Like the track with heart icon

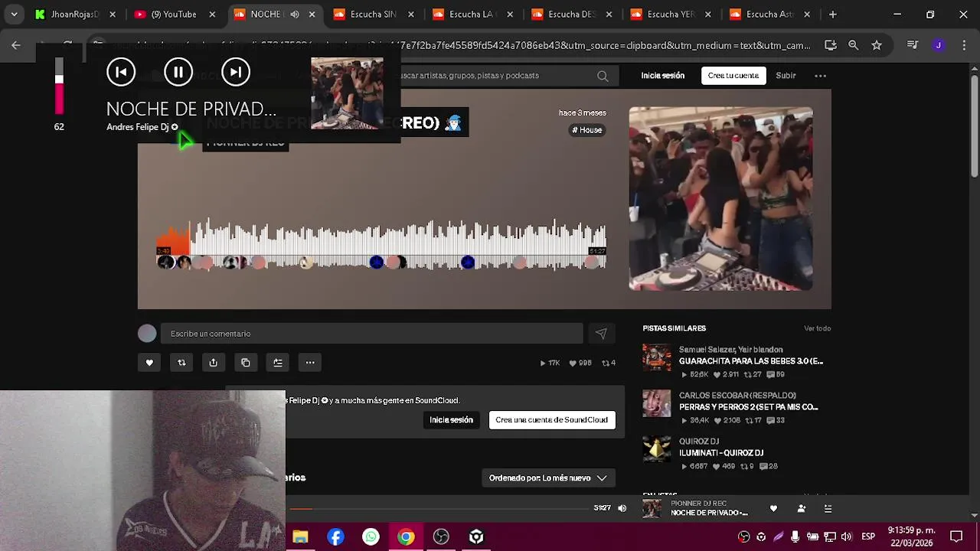pos(149,363)
